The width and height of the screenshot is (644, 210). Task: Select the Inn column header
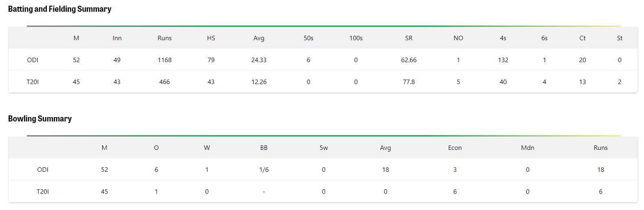coord(117,38)
